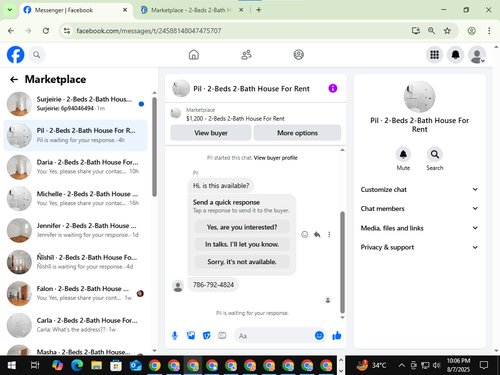Close the Marketplace browser tab
This screenshot has height=375, width=500.
tap(241, 10)
